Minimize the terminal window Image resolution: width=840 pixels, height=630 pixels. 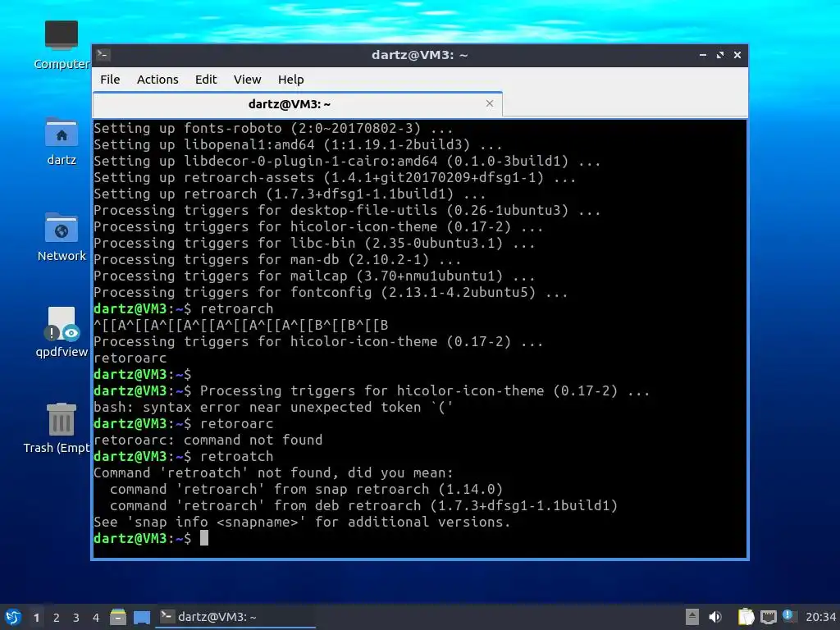pos(703,55)
